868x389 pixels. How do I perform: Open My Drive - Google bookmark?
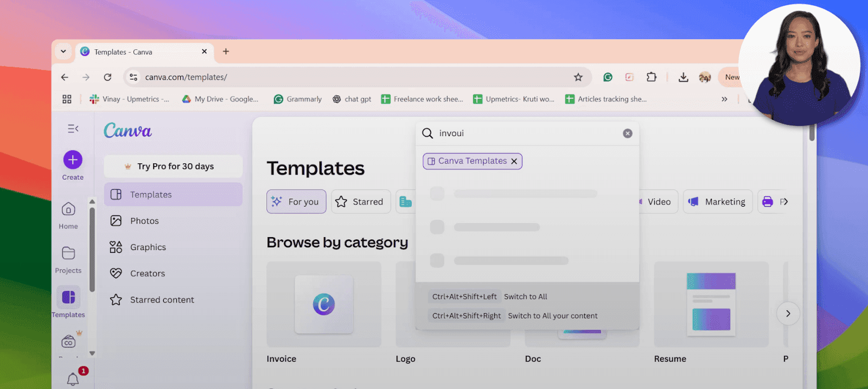220,99
